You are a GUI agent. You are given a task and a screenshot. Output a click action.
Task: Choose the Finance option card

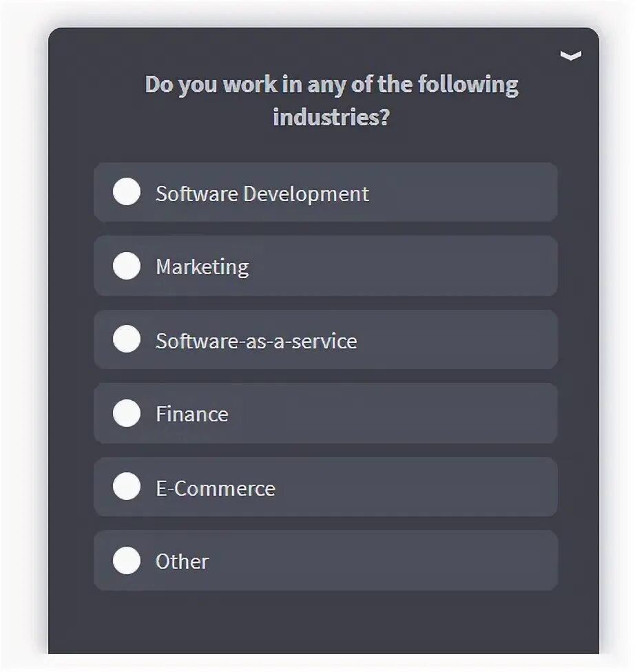(326, 413)
